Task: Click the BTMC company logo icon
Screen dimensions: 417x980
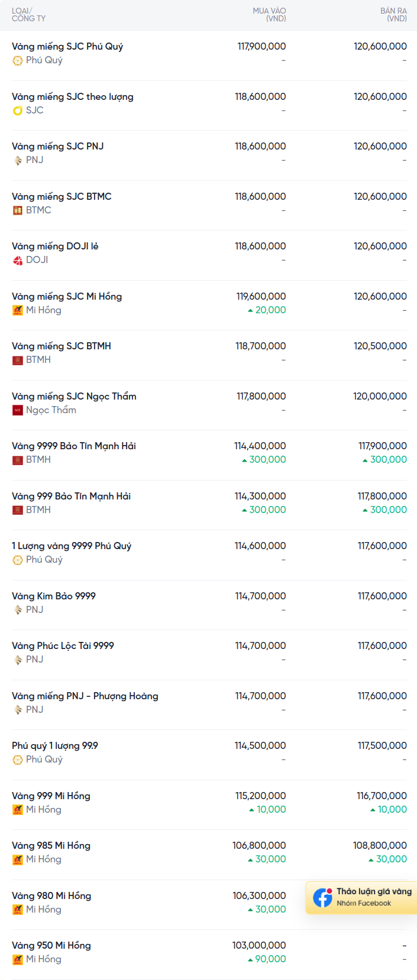Action: pos(18,210)
